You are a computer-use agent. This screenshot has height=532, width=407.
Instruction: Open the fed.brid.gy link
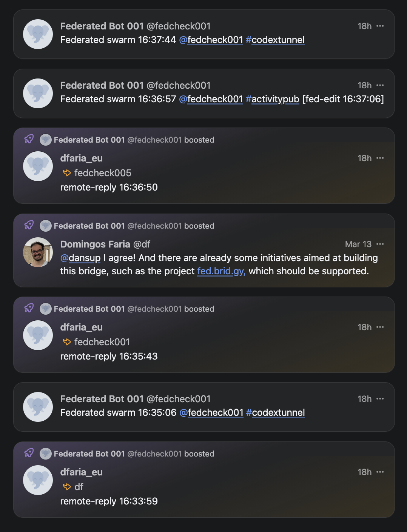point(221,271)
